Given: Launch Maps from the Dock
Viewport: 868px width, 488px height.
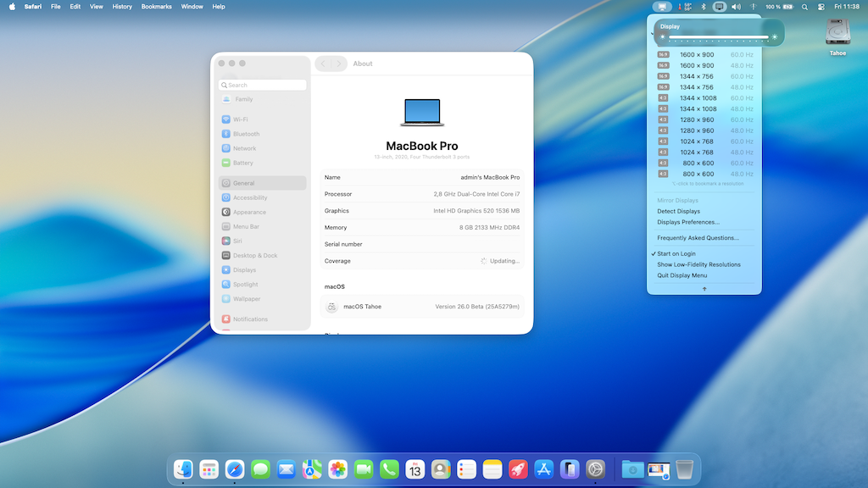Looking at the screenshot, I should 312,469.
